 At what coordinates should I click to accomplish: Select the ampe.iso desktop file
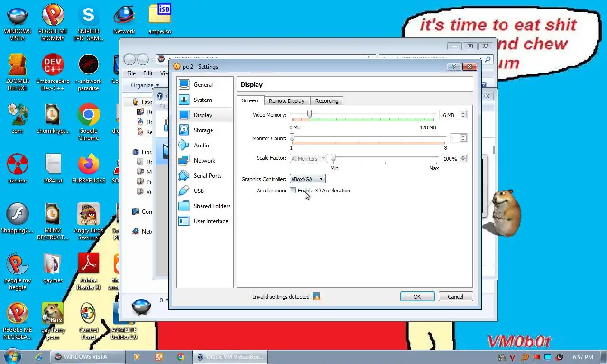pyautogui.click(x=160, y=19)
